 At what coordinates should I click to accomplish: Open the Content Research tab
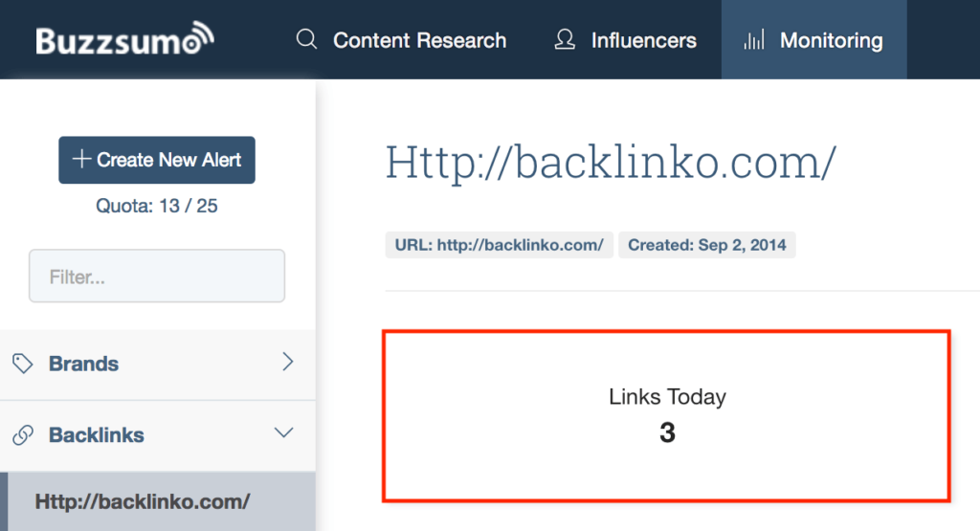click(419, 40)
